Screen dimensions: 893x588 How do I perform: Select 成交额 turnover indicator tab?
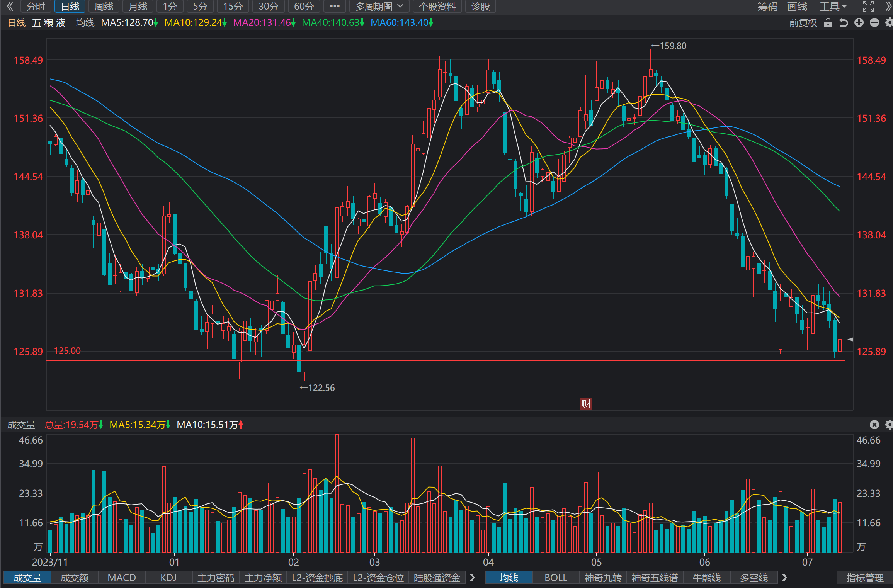tap(75, 578)
